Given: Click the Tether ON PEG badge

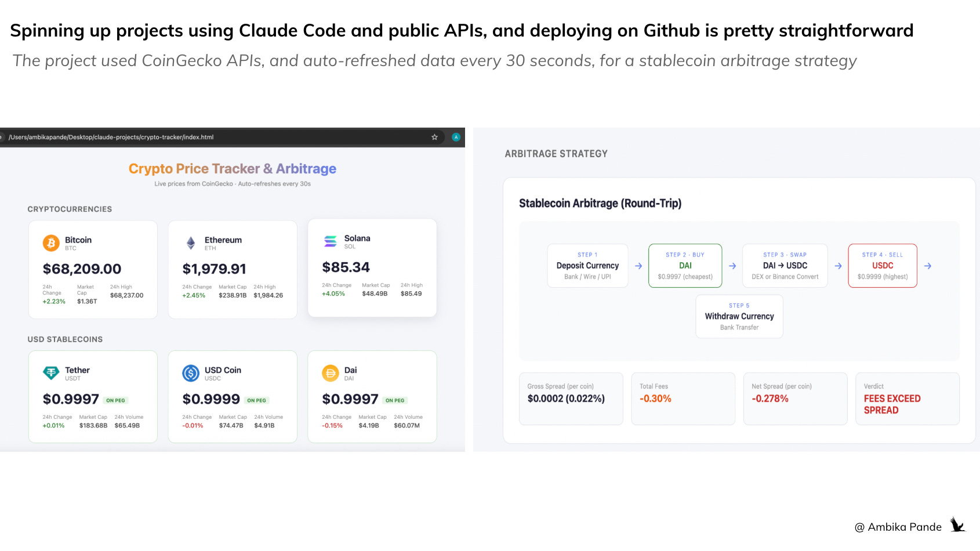Looking at the screenshot, I should pos(115,400).
